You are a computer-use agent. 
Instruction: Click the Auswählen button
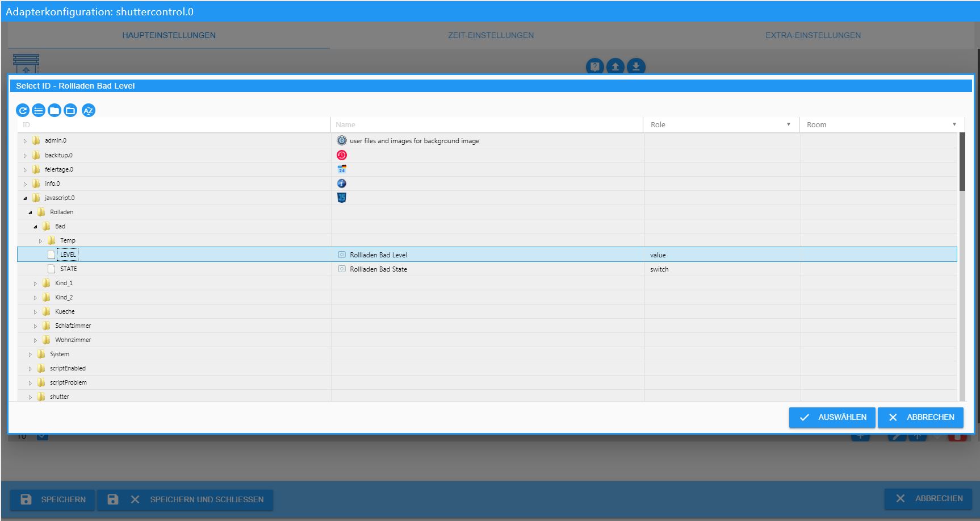coord(832,418)
